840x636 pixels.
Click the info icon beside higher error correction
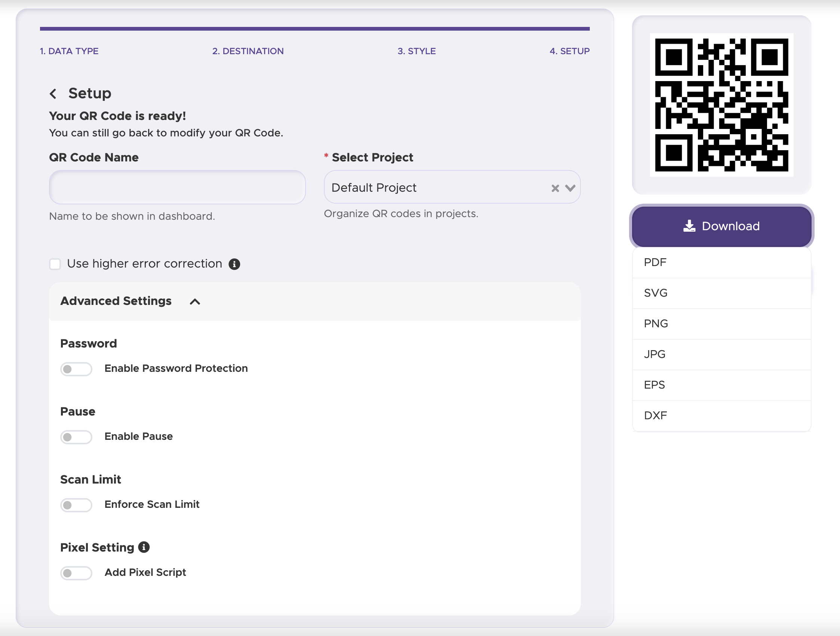tap(234, 264)
